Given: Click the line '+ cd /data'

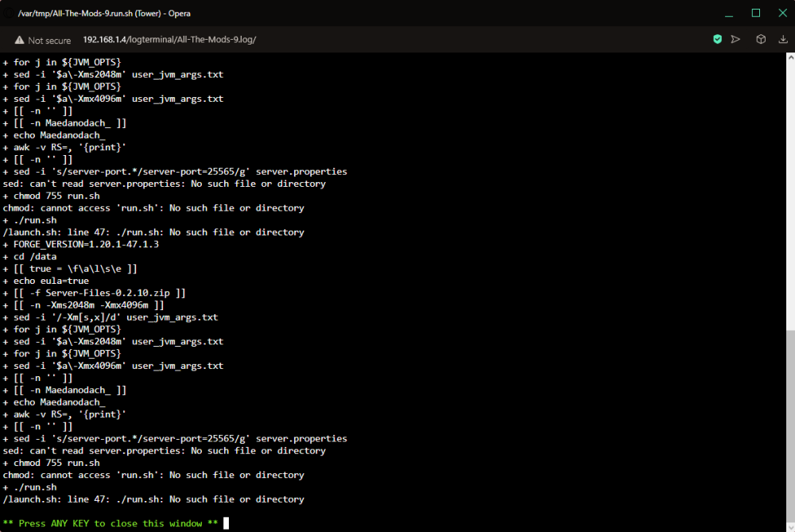Looking at the screenshot, I should 30,257.
